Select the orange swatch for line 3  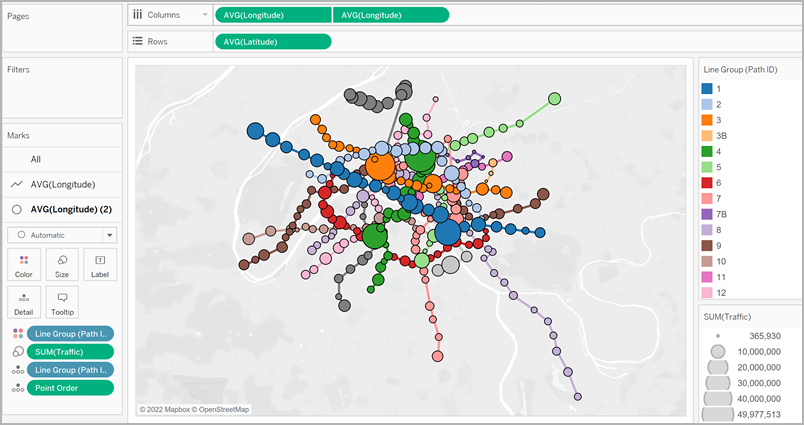pos(707,119)
